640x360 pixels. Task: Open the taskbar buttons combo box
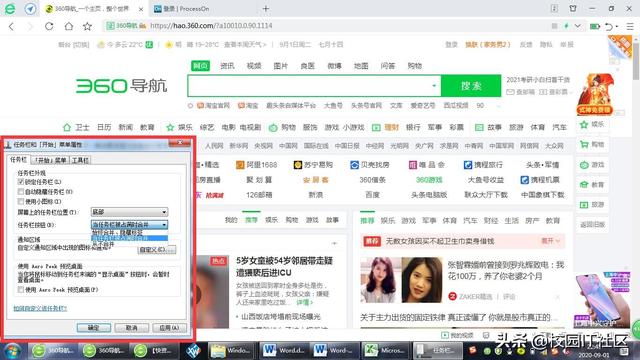point(129,224)
